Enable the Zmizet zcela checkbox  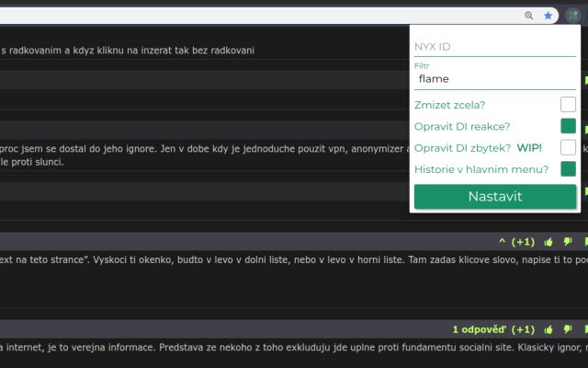point(568,104)
